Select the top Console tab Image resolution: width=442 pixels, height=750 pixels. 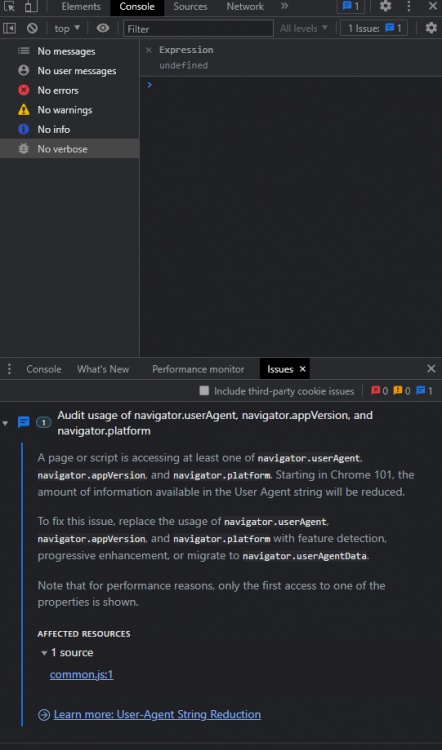[137, 7]
